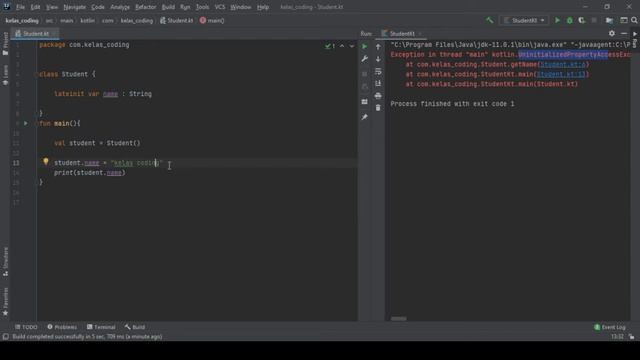Run with coverage icon in top toolbar
This screenshot has width=640, height=360.
582,20
